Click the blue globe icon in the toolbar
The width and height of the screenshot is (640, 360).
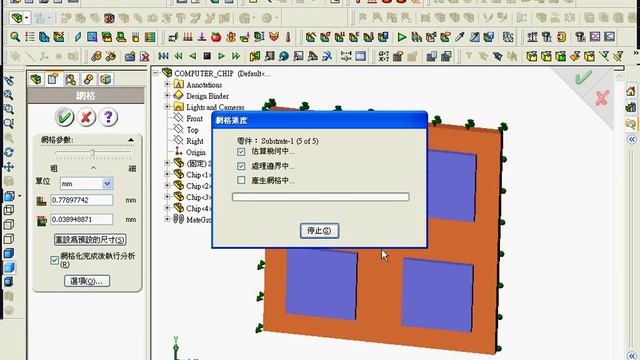click(x=284, y=56)
